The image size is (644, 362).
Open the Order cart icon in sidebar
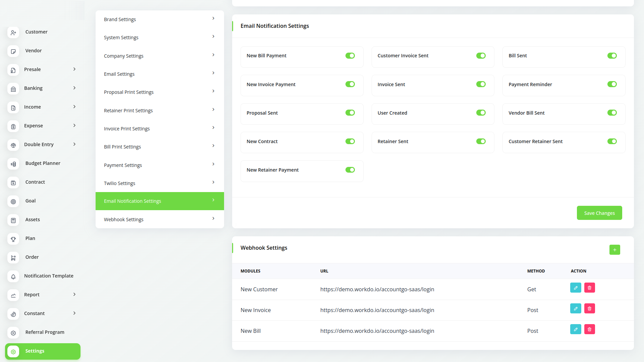13,258
